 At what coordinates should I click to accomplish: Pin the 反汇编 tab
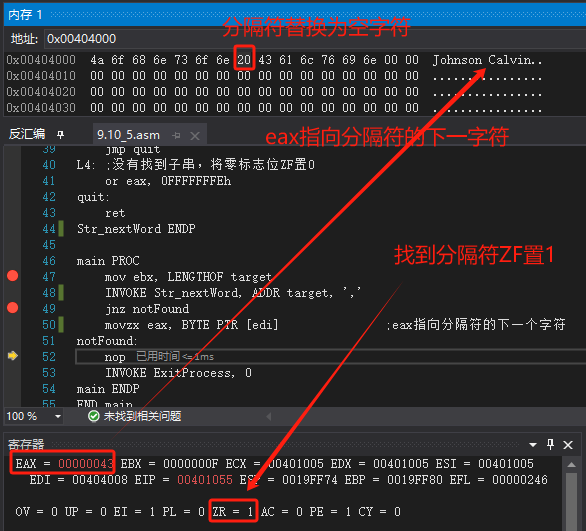tap(60, 135)
